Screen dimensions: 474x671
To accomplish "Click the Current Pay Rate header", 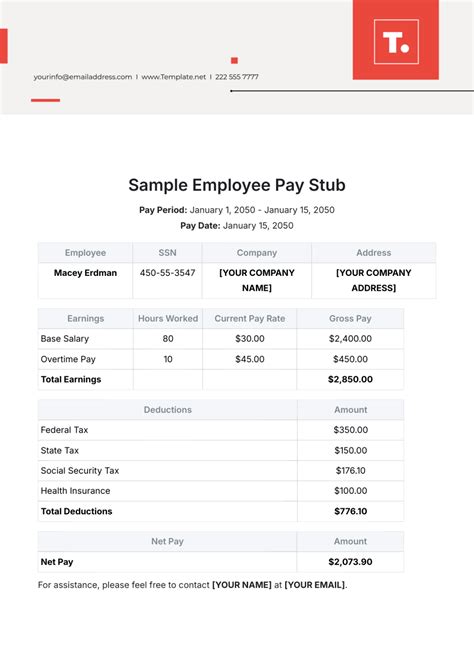I will click(249, 319).
